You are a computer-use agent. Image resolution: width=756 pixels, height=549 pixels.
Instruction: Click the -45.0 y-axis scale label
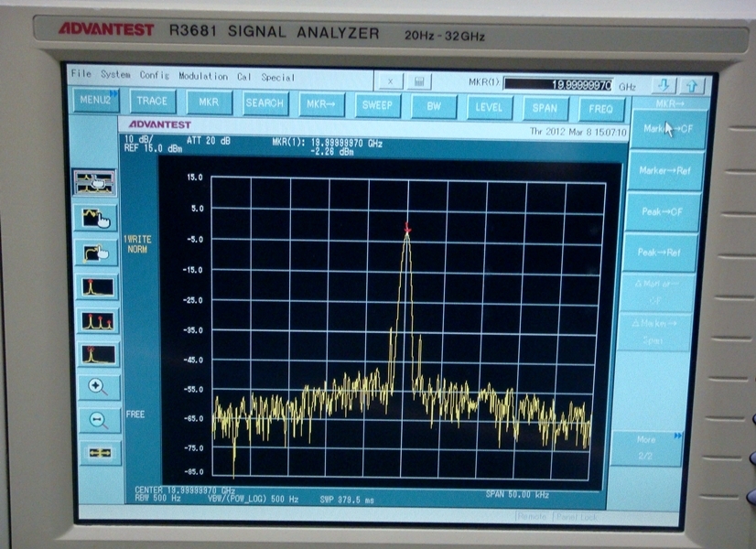pyautogui.click(x=193, y=360)
